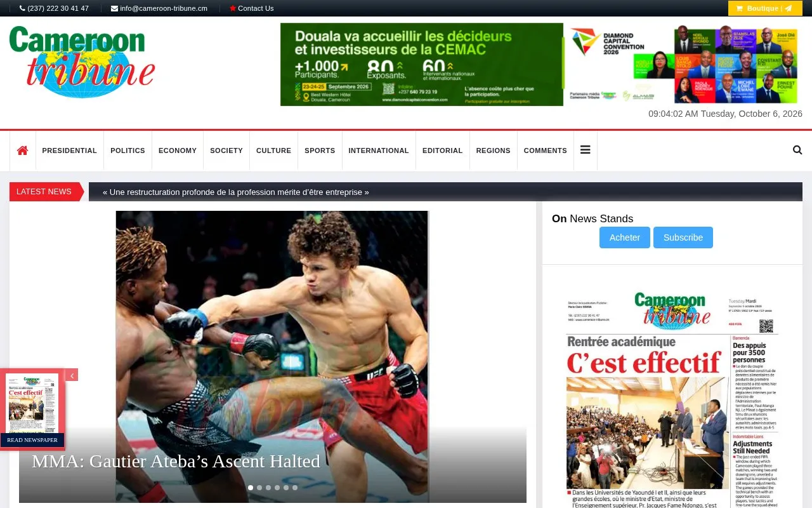Email info@cameroon-tribune.cm link
The image size is (812, 508).
coord(159,8)
